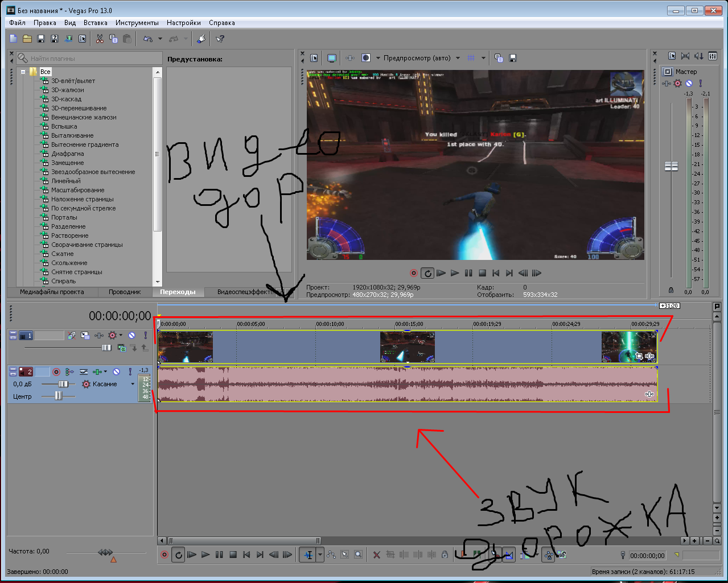The height and width of the screenshot is (583, 728).
Task: Click the 00:00:15;00 timeline ruler mark
Action: pyautogui.click(x=409, y=324)
